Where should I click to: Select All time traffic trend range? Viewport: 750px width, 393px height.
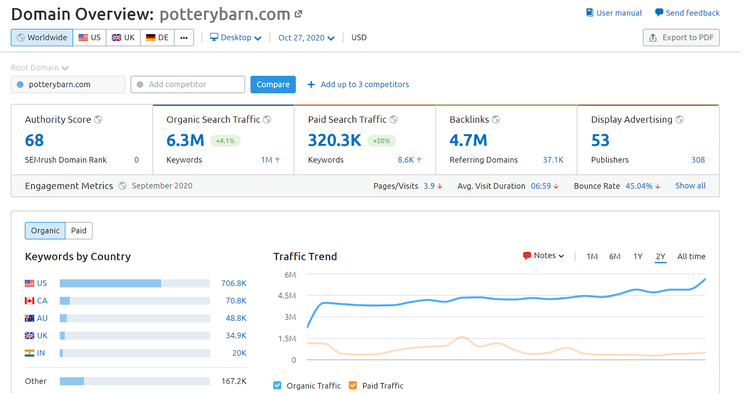click(691, 257)
